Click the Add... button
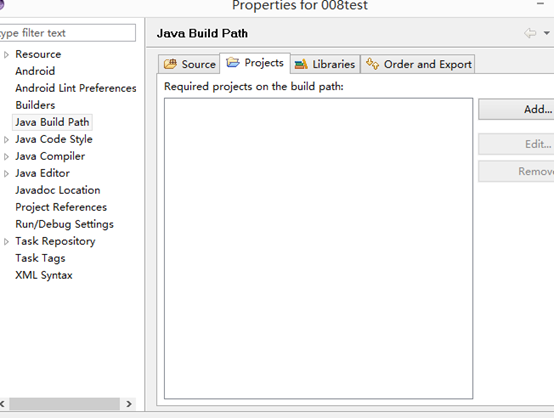Viewport: 554px width, 418px height. point(516,109)
